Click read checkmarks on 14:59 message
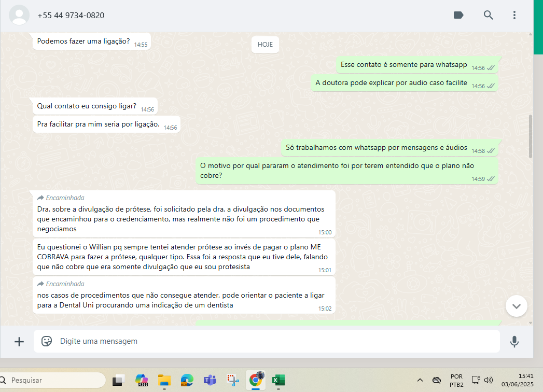Viewport: 543px width, 392px height. point(491,179)
